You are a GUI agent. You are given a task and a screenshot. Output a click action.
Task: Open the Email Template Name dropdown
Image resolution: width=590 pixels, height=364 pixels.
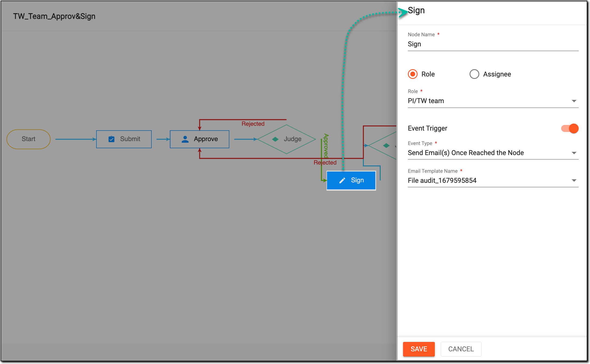click(x=493, y=181)
